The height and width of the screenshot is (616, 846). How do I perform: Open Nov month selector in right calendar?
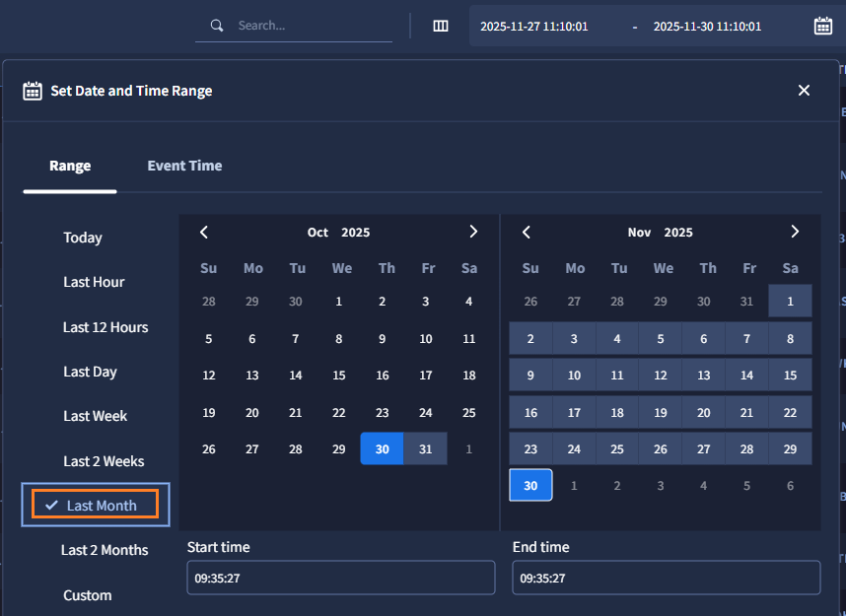pyautogui.click(x=639, y=233)
